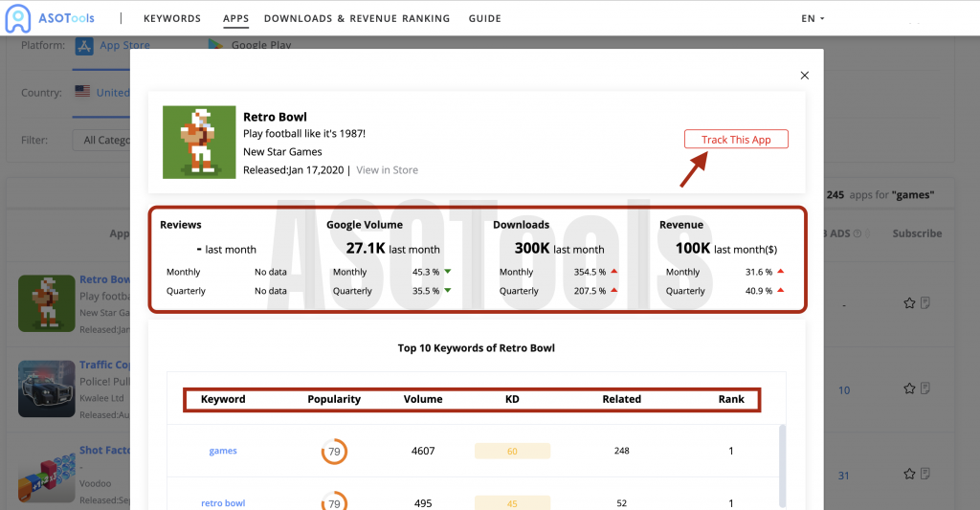Click the New Star Games developer name
Viewport: 980px width, 510px height.
point(282,152)
